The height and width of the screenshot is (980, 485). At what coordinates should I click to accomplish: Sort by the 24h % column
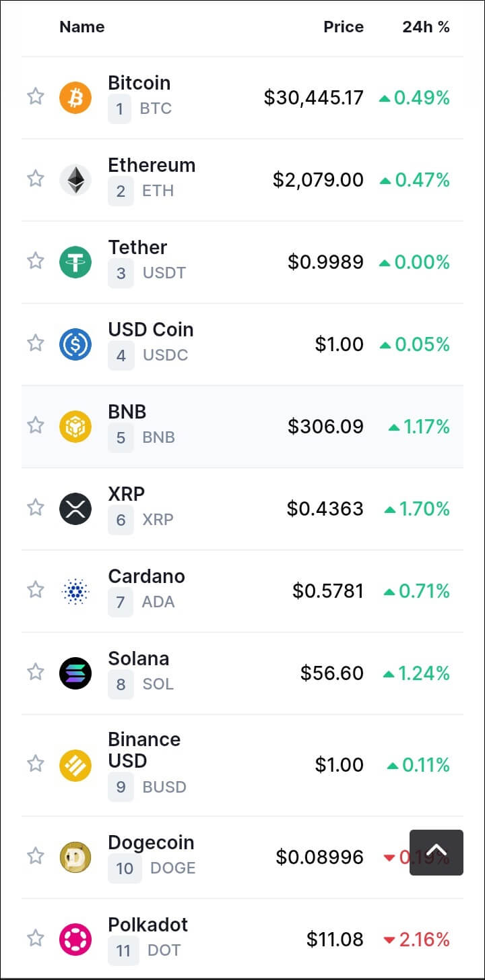point(426,27)
